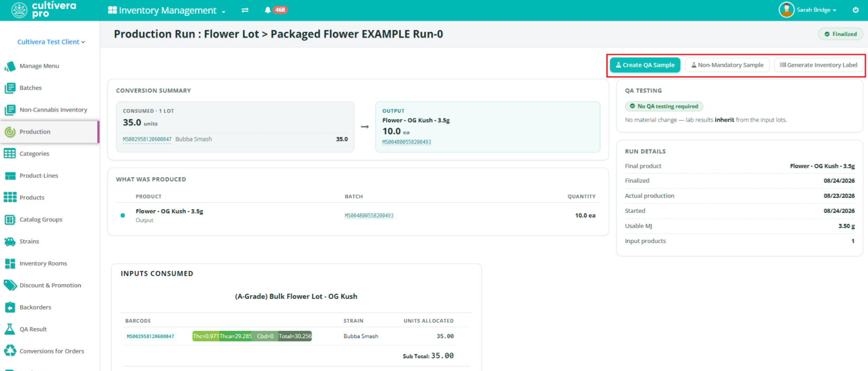The width and height of the screenshot is (868, 371).
Task: Navigate to Products menu item
Action: (x=32, y=197)
